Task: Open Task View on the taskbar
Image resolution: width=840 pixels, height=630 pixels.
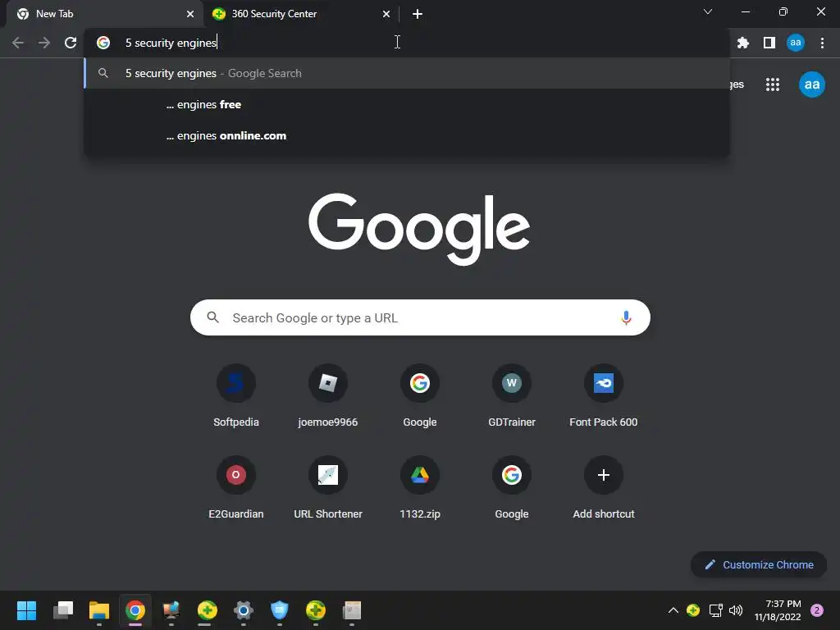Action: pos(63,610)
